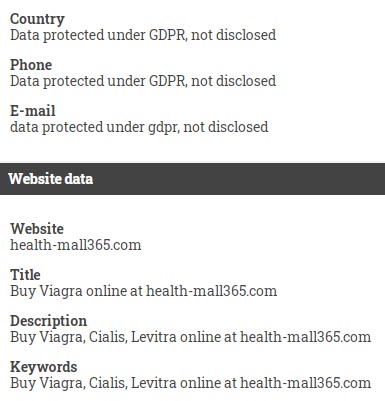Screen dimensions: 385x401
Task: Click the Website field label
Action: [x=37, y=229]
